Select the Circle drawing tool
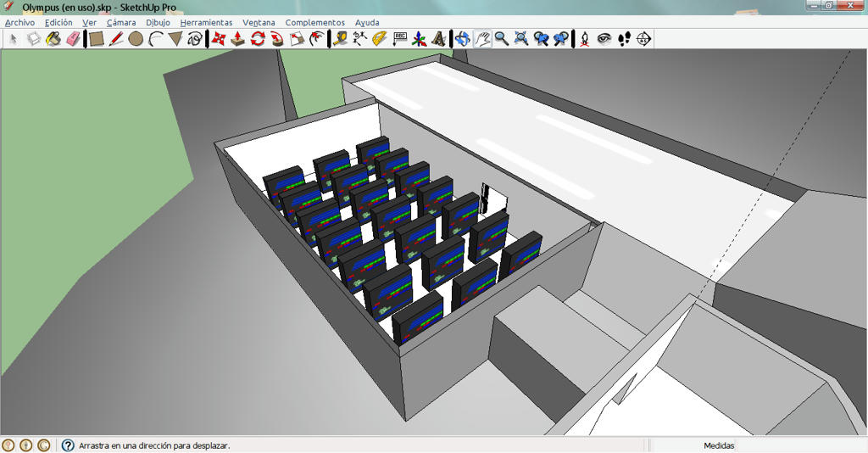The width and height of the screenshot is (868, 453). [136, 39]
